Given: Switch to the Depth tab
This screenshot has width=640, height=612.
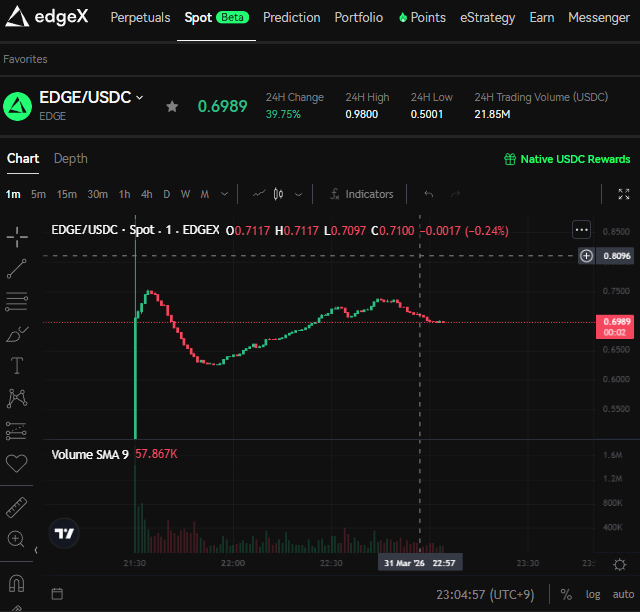Looking at the screenshot, I should (x=71, y=158).
